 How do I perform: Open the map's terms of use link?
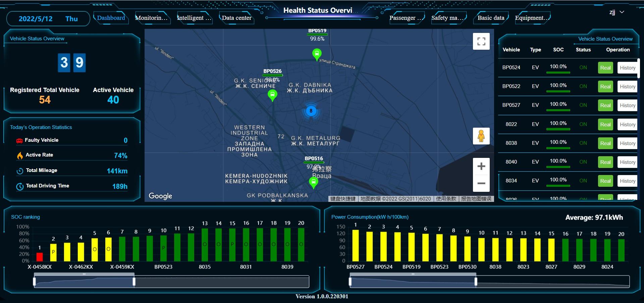(x=446, y=199)
